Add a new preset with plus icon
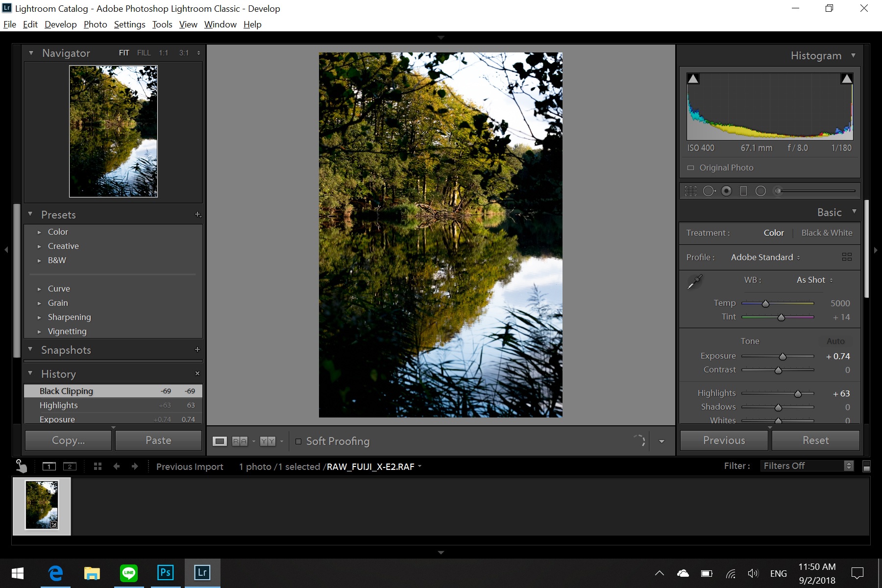Image resolution: width=882 pixels, height=588 pixels. pyautogui.click(x=198, y=214)
